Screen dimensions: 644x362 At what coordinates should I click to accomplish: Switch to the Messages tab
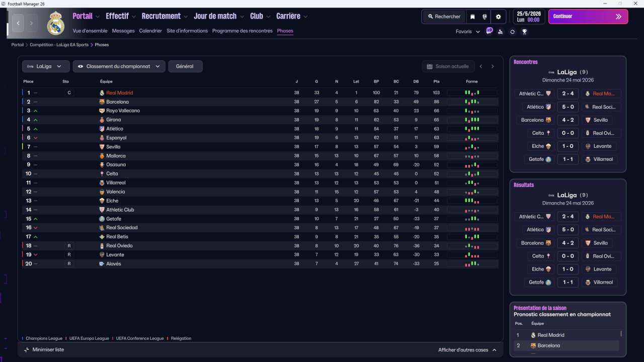(123, 31)
